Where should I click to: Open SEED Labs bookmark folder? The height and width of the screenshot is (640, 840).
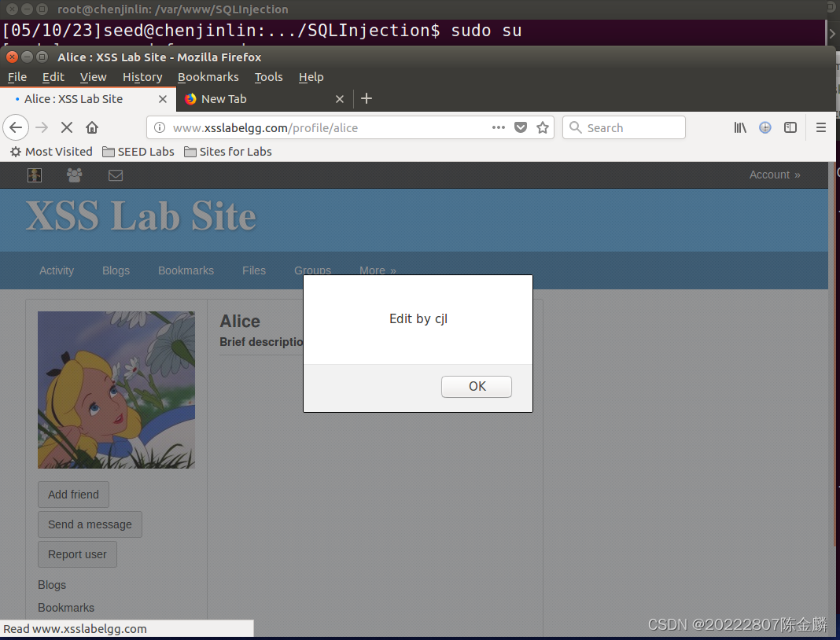coord(138,152)
